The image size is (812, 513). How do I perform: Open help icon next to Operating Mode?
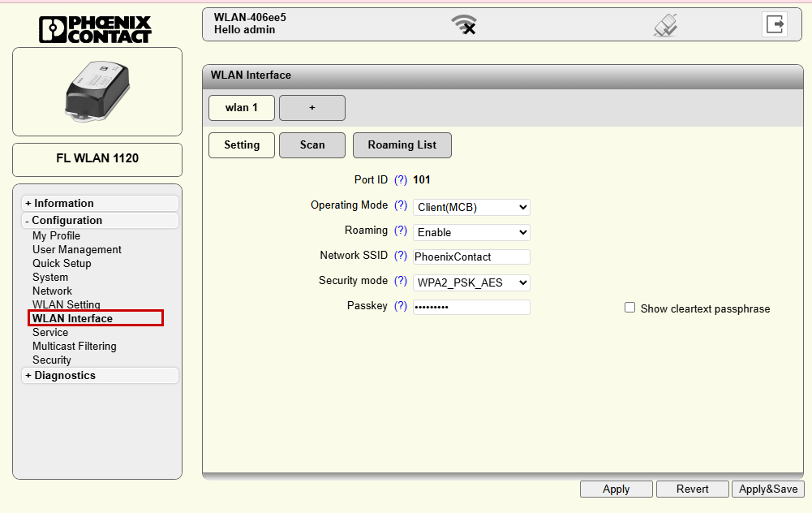tap(400, 205)
